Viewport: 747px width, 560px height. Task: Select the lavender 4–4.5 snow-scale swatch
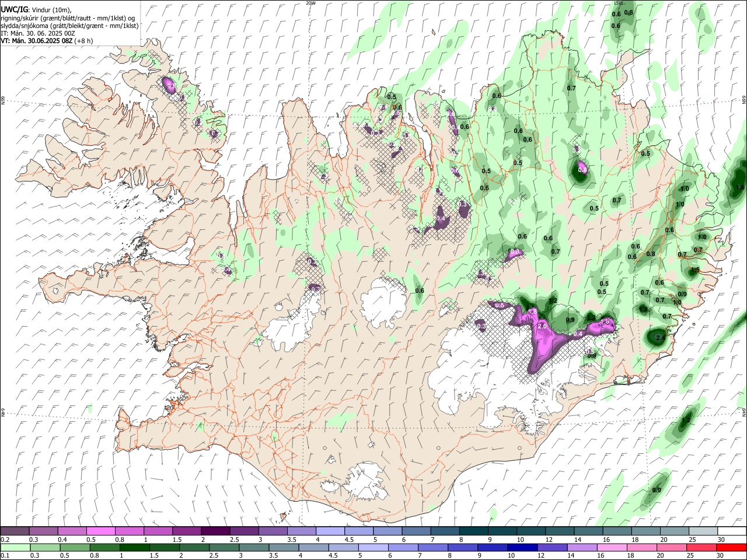330,531
